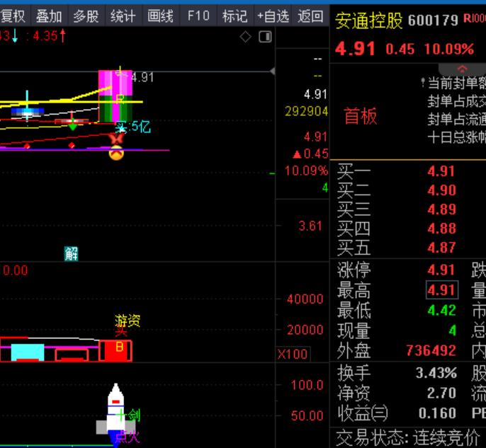Click the 返回 back button

(310, 16)
